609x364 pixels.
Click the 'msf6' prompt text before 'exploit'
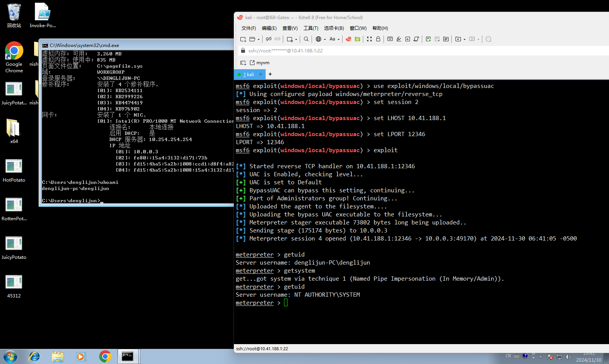(x=243, y=150)
